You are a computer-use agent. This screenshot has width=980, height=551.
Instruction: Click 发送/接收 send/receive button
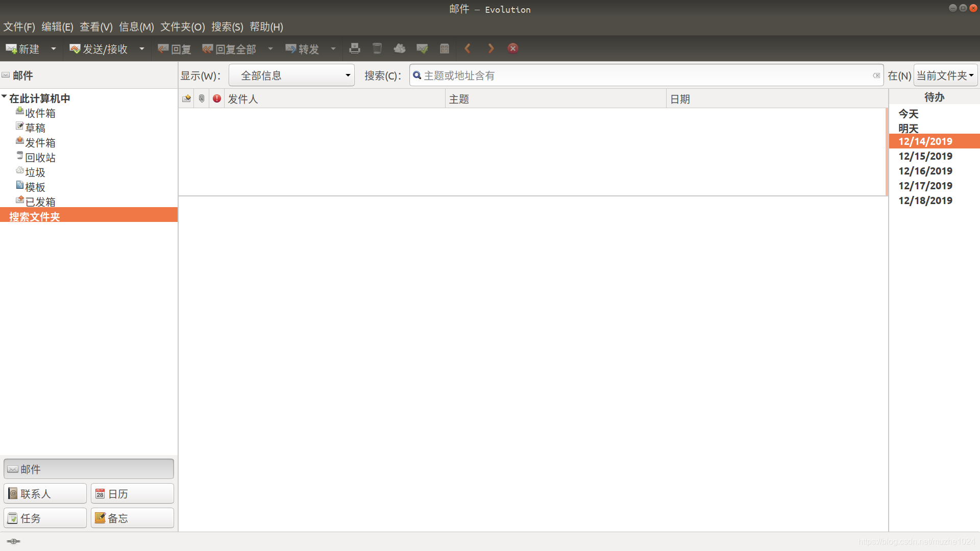99,49
